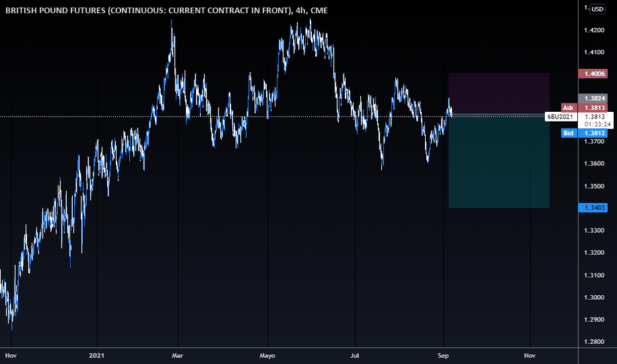Viewport: 617px width, 364px height.
Task: Click the Nov label following Sep
Action: click(530, 356)
